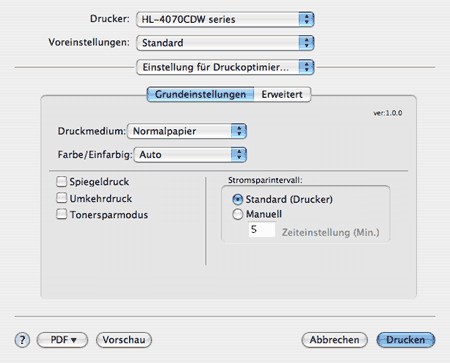Select the Standard (Drucker) radio button
Viewport: 450px width, 363px height.
click(237, 200)
